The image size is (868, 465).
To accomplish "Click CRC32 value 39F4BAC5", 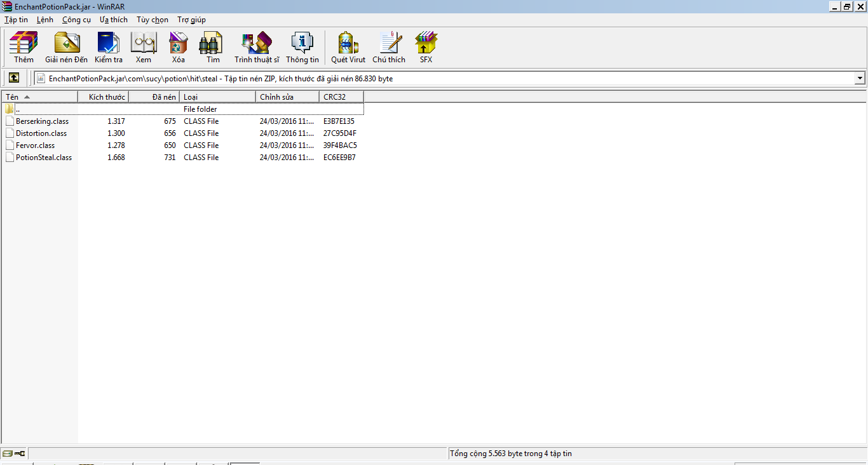I will (x=340, y=145).
